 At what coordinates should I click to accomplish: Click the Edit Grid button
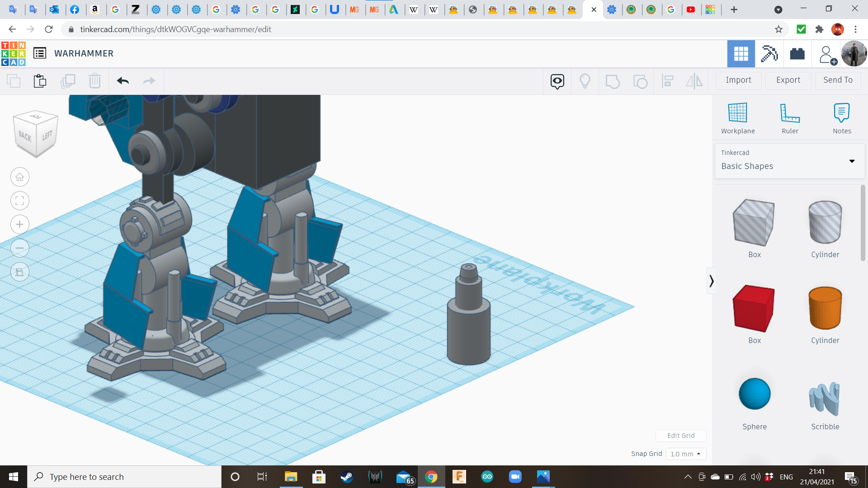pos(681,436)
